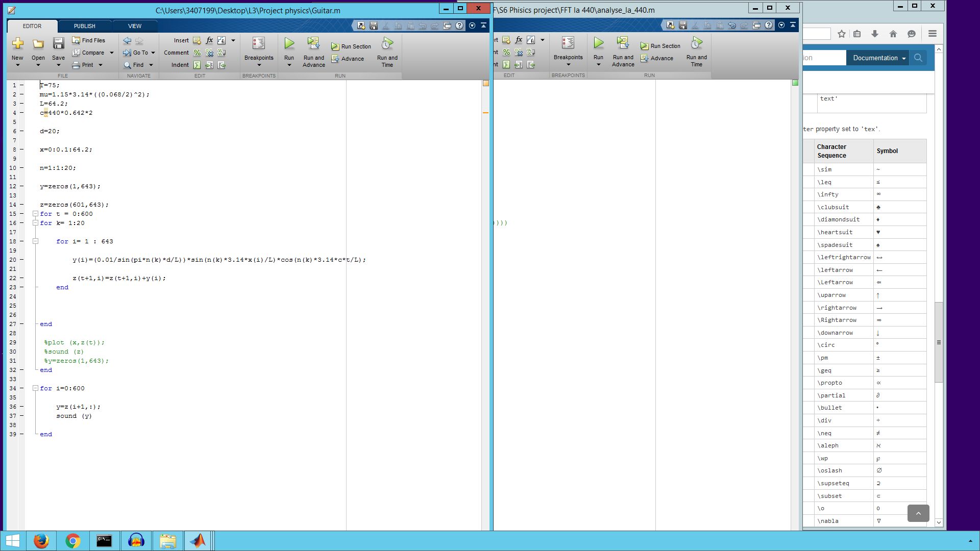Collapse the for loop at line 34

(x=36, y=388)
